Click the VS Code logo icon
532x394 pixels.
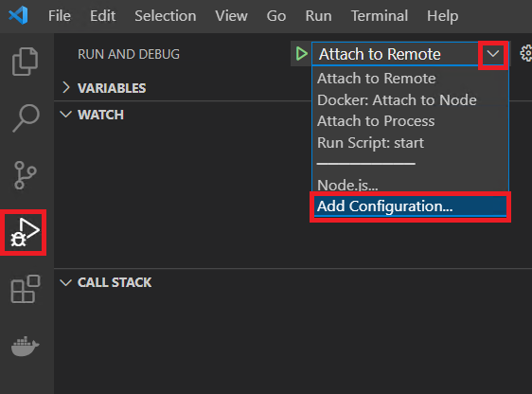click(18, 15)
